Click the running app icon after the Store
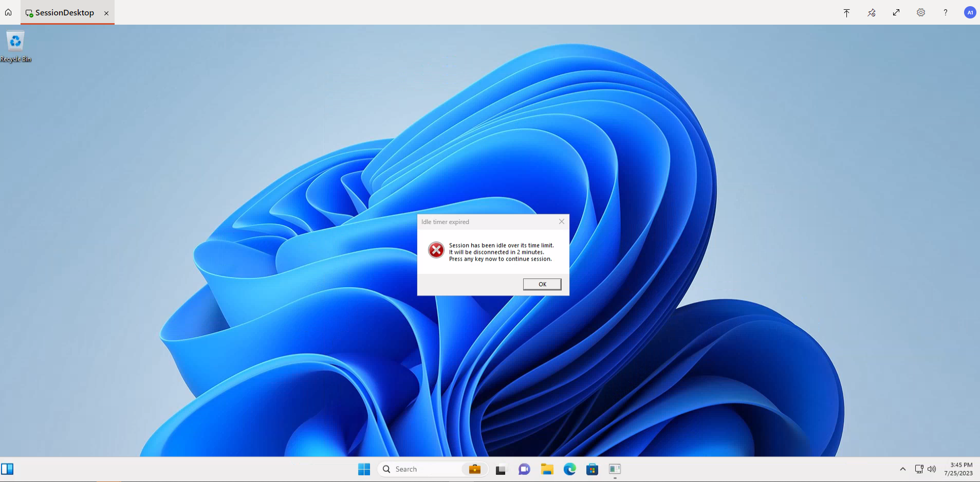980x482 pixels. click(x=615, y=469)
